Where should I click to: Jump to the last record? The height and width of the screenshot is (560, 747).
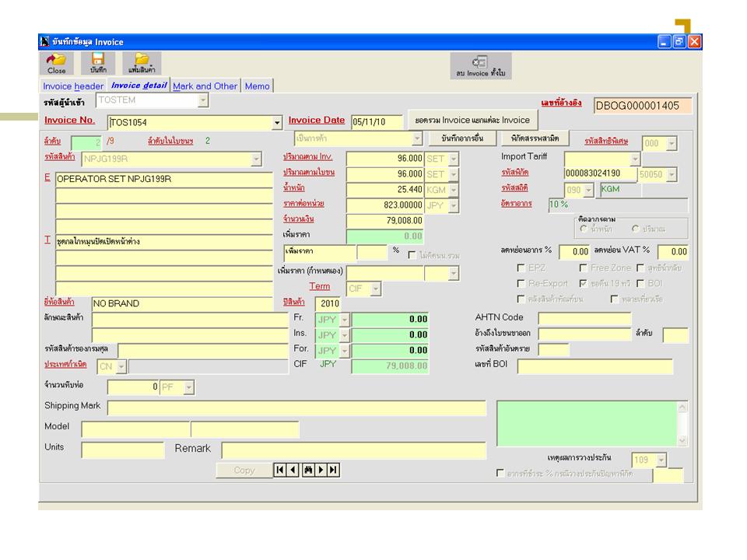(333, 470)
